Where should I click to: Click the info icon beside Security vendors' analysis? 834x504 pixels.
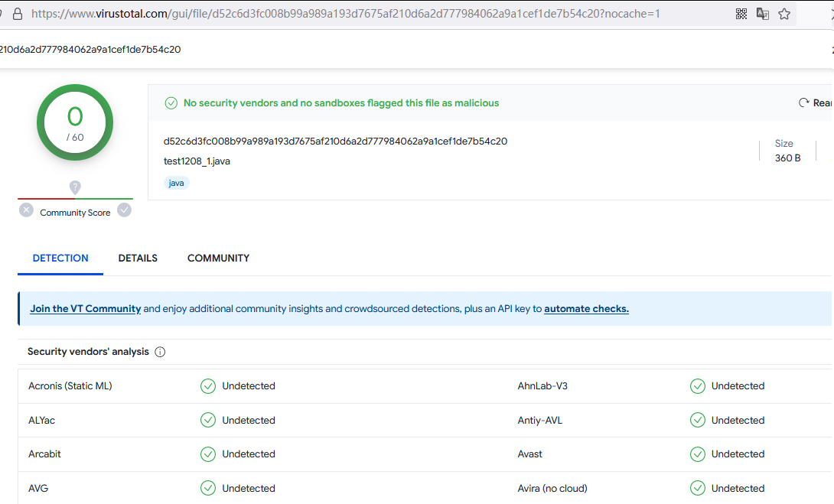pos(160,352)
